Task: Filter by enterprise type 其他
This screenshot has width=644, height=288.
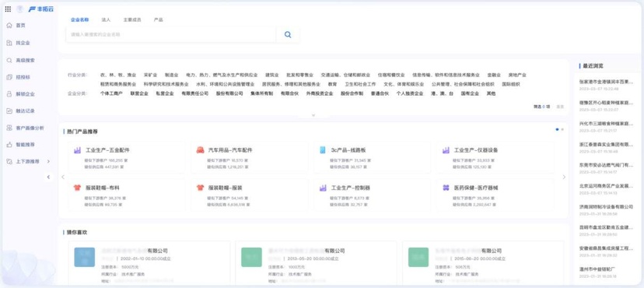Action: click(x=491, y=93)
